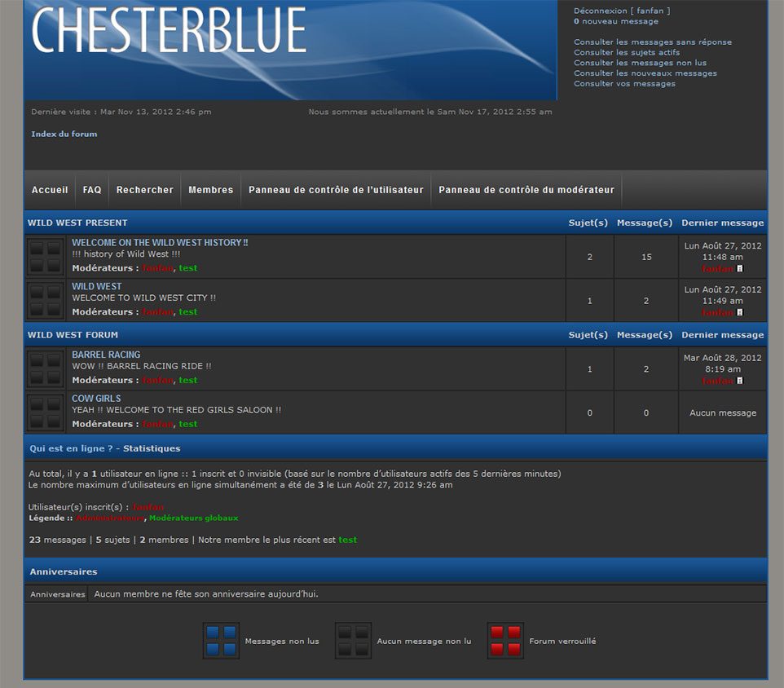Open the Statistiques link in online section

pyautogui.click(x=152, y=448)
